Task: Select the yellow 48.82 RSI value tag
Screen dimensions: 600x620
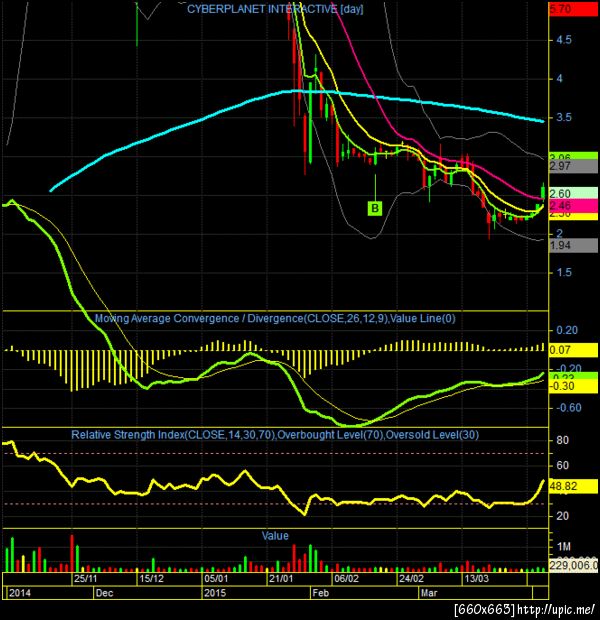Action: coord(573,486)
